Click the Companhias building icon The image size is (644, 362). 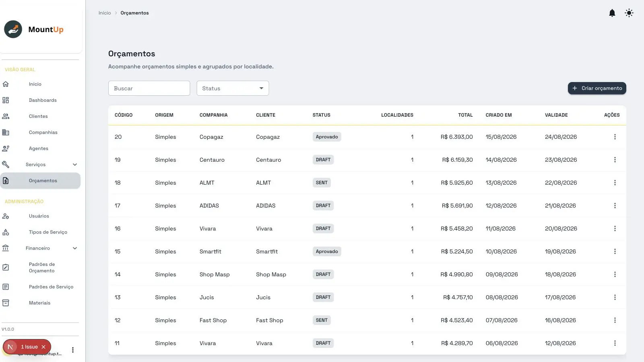click(x=6, y=132)
